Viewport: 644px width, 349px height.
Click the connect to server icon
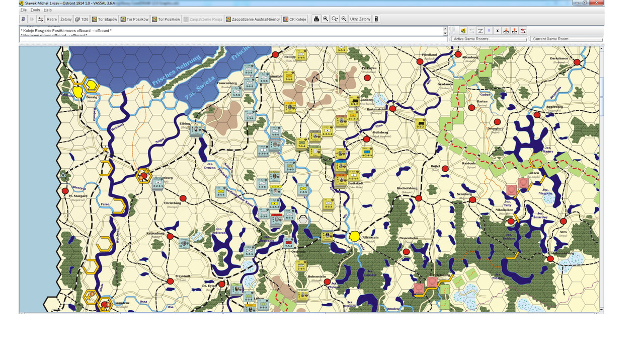pyautogui.click(x=463, y=31)
